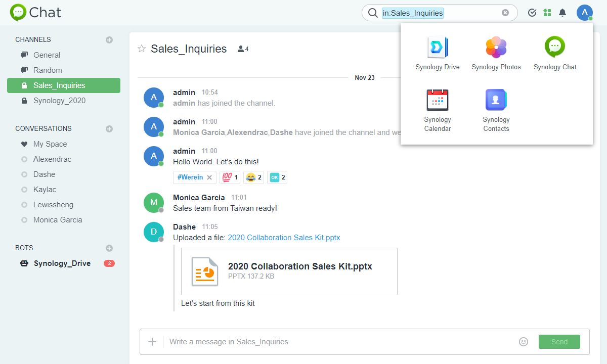
Task: Open the admin profile avatar menu
Action: click(x=585, y=13)
